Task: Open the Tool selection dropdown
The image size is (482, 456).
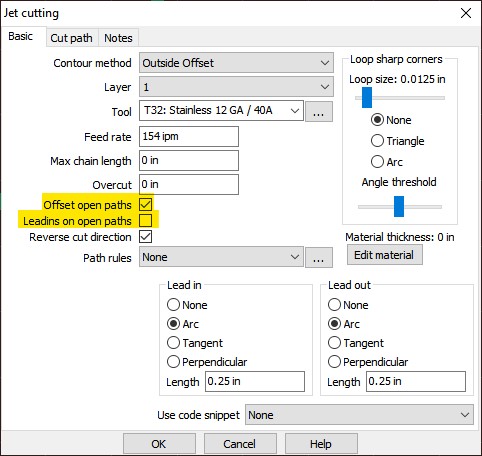Action: point(221,111)
